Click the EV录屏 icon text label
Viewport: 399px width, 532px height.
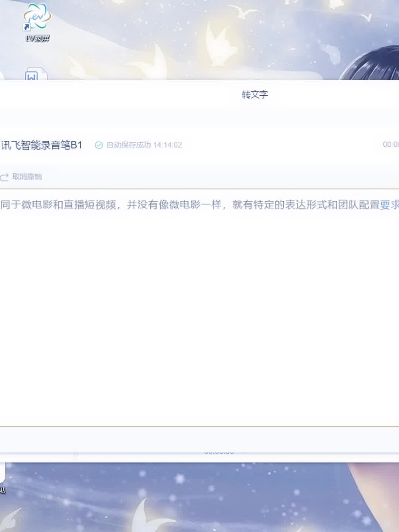tap(37, 38)
